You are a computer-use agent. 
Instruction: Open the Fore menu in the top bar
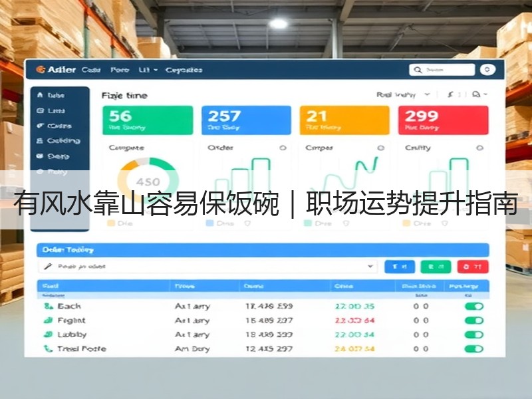[x=120, y=70]
